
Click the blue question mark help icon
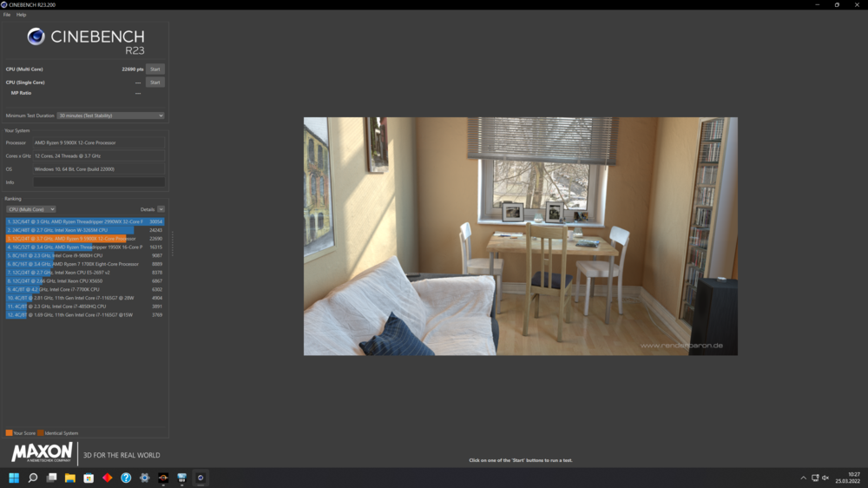(126, 478)
